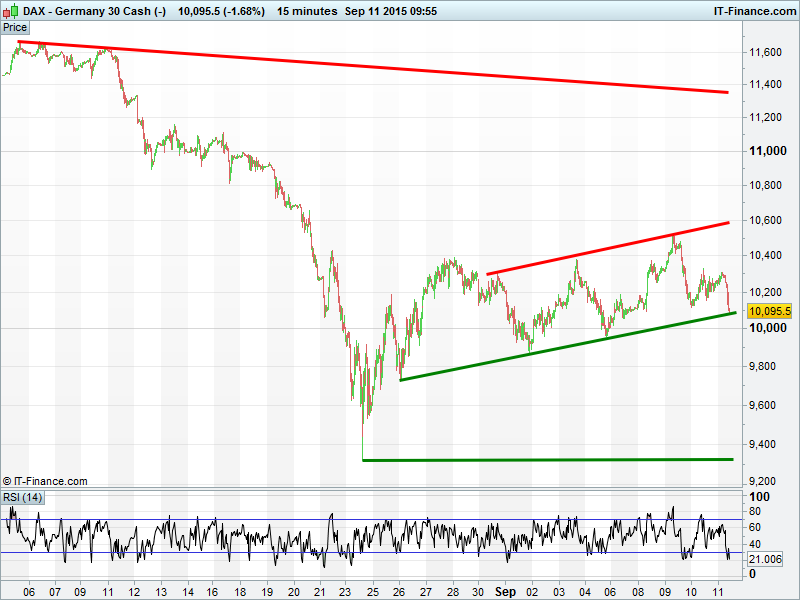
Task: Click the Price panel label
Action: click(15, 27)
